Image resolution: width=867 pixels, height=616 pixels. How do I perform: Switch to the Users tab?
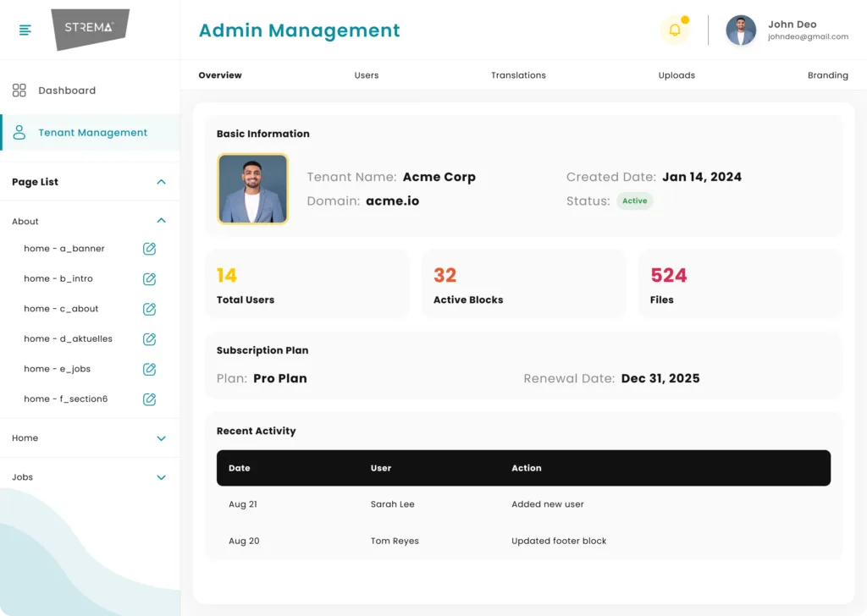tap(367, 75)
